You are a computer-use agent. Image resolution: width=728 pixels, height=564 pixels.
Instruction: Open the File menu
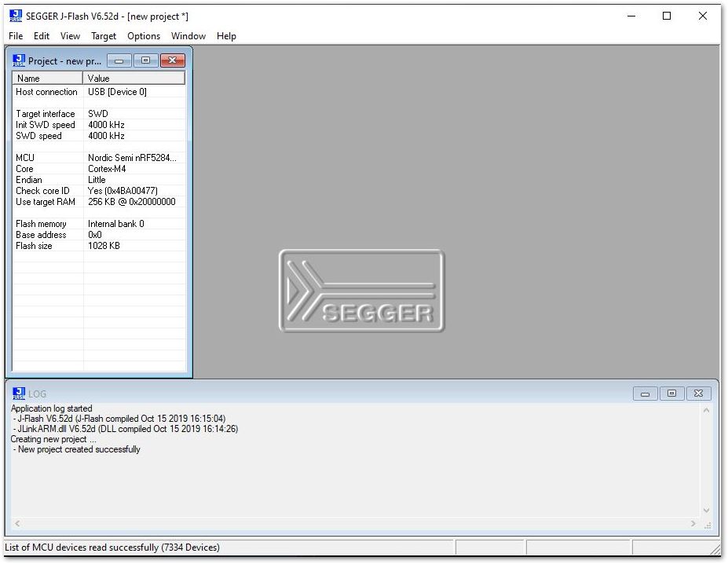tap(16, 36)
